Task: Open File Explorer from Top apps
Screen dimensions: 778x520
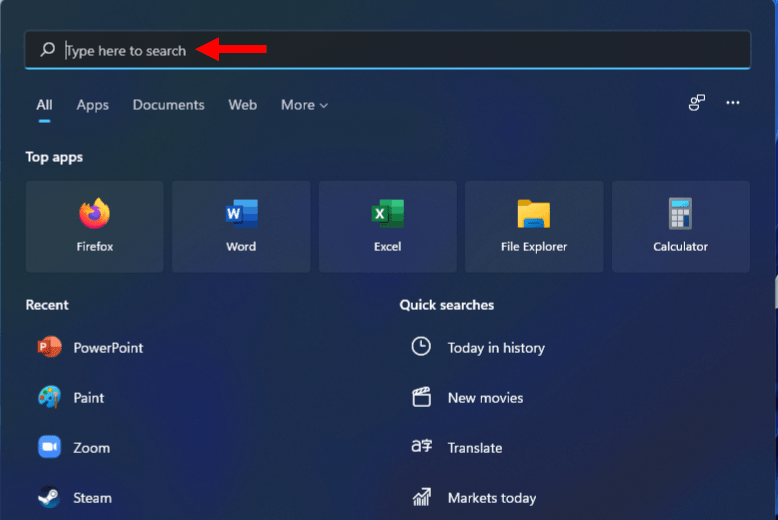Action: (534, 226)
